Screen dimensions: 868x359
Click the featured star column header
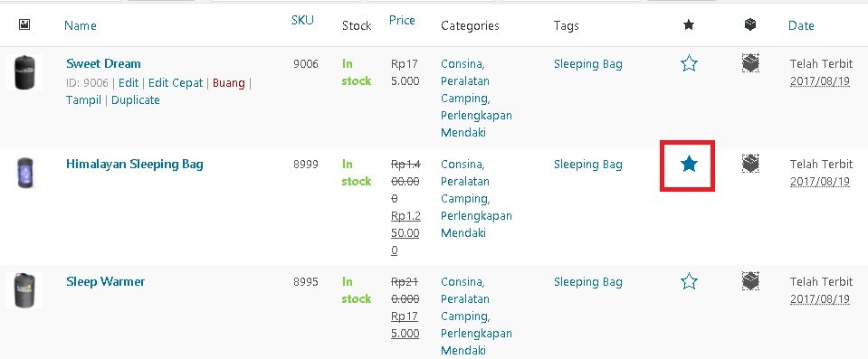pos(689,24)
